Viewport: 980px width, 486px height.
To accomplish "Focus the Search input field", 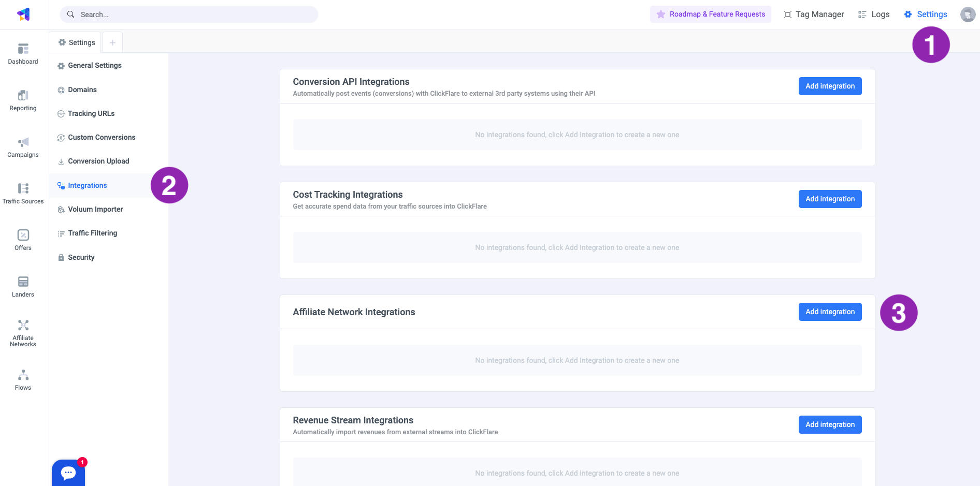I will tap(189, 14).
